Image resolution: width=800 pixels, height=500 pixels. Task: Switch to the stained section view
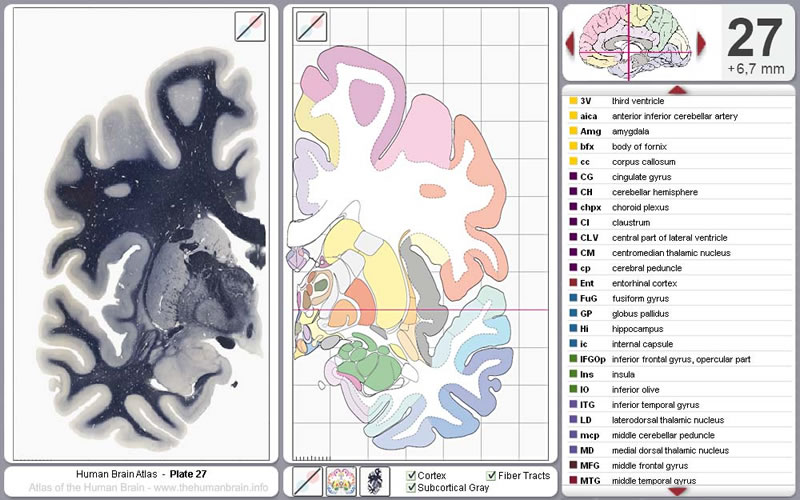375,481
